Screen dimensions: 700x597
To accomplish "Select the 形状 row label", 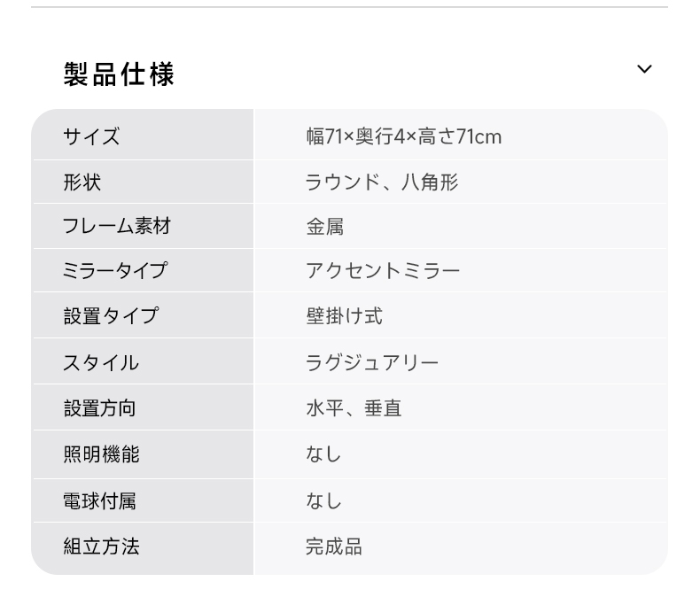I will coord(82,182).
